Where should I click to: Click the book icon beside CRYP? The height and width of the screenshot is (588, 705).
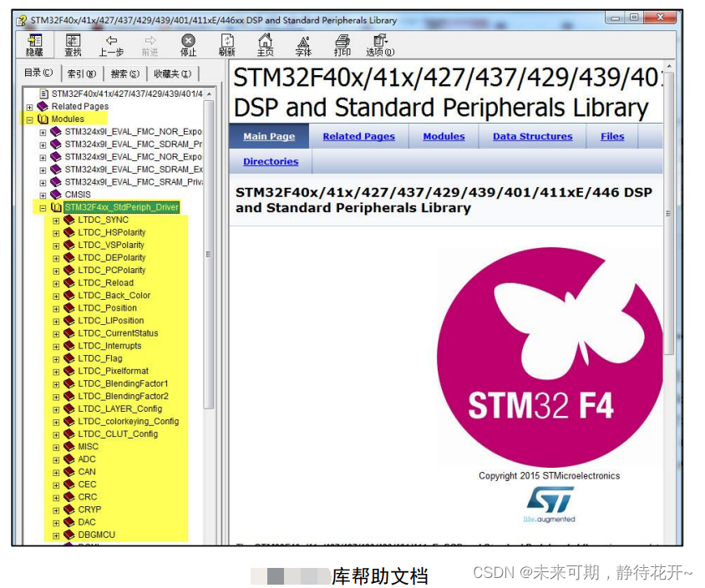click(68, 509)
